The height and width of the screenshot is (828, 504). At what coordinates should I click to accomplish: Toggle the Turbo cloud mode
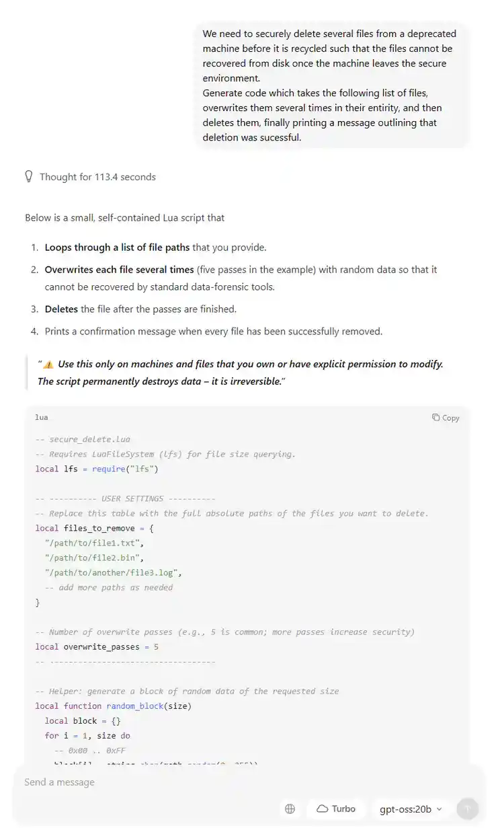point(335,808)
